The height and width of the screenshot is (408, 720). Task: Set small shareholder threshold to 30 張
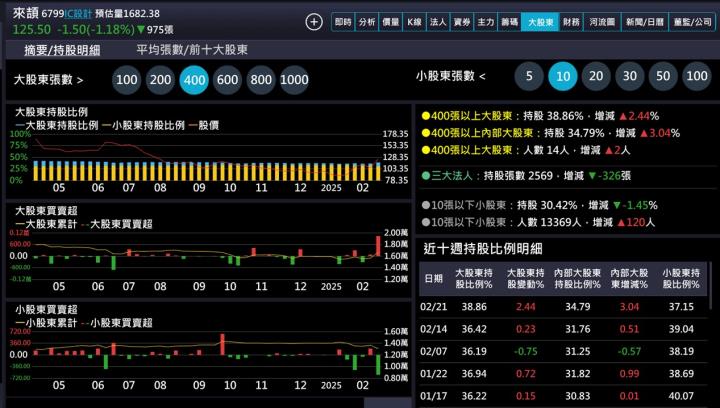(630, 76)
